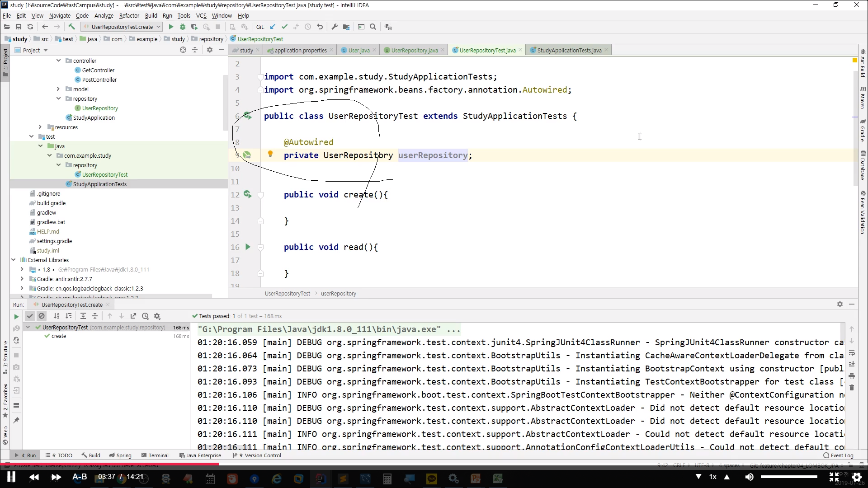
Task: Open Search Everywhere magnifier icon
Action: (x=373, y=27)
